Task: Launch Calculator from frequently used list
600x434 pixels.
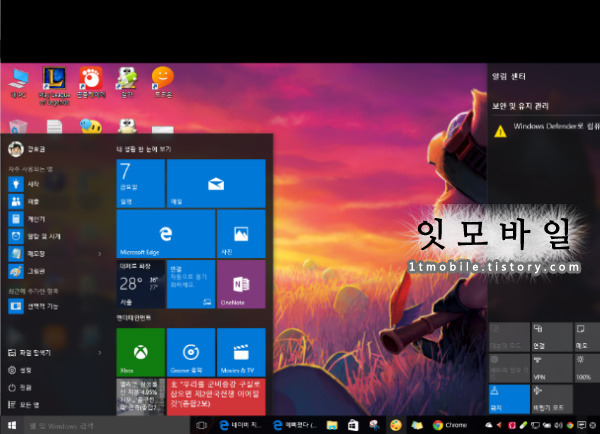Action: pyautogui.click(x=27, y=219)
